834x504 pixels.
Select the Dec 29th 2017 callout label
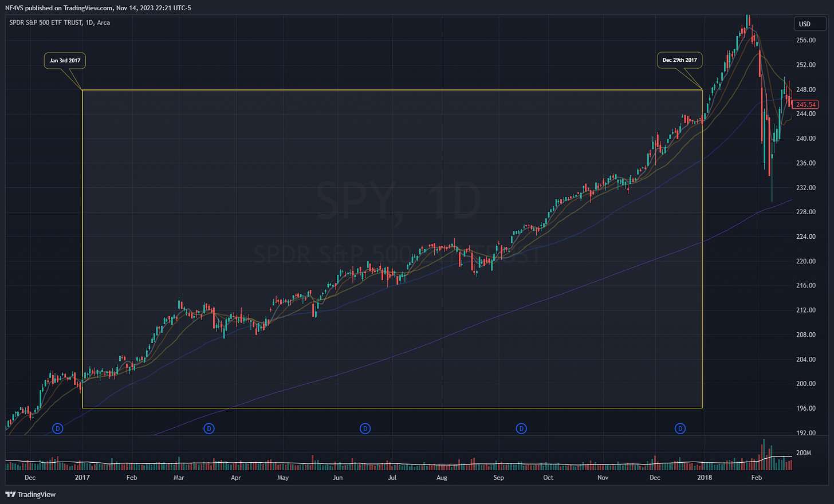[x=679, y=60]
